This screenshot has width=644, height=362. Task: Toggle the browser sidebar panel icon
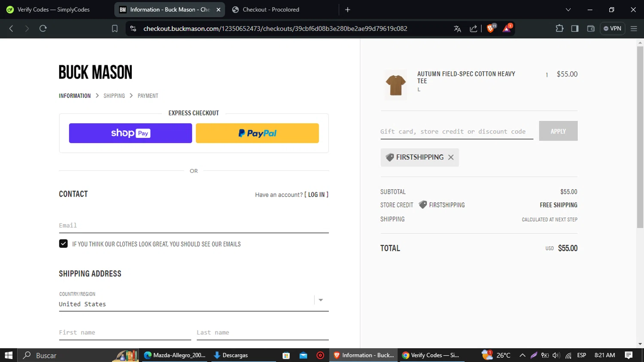pos(575,28)
